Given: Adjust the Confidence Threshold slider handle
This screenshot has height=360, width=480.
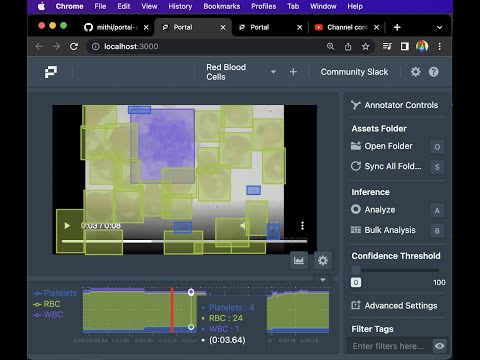Looking at the screenshot, I should tap(356, 270).
